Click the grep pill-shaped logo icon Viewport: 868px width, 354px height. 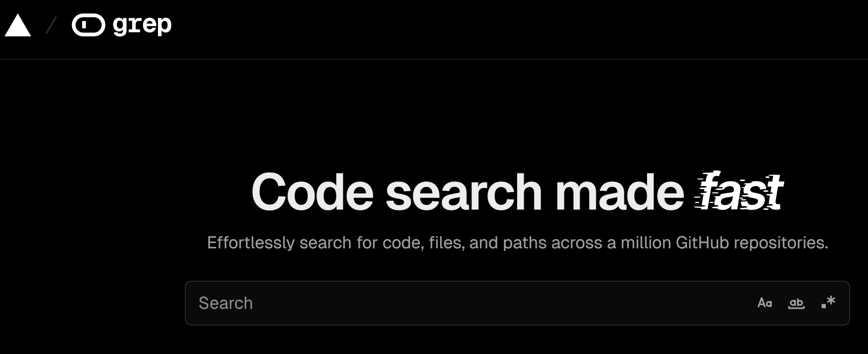pyautogui.click(x=89, y=25)
